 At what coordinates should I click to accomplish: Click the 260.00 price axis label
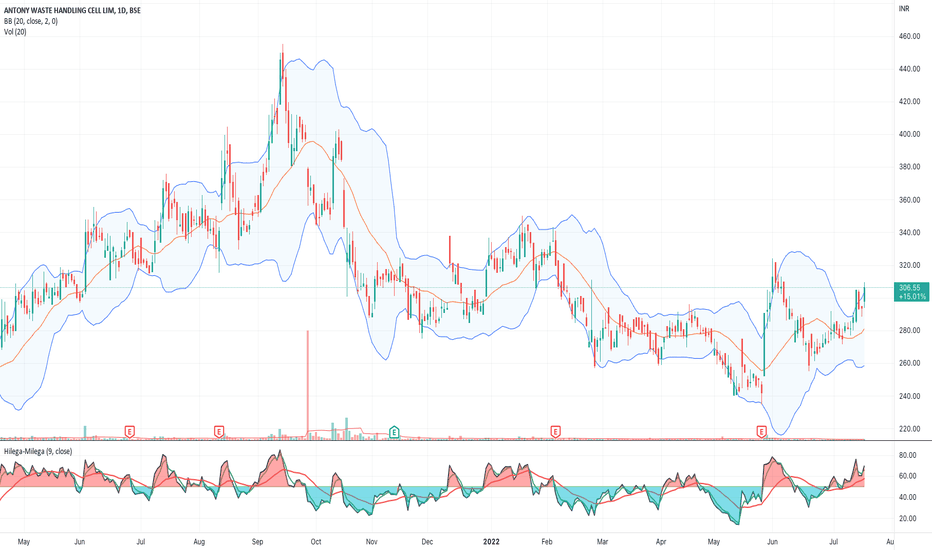(x=910, y=363)
